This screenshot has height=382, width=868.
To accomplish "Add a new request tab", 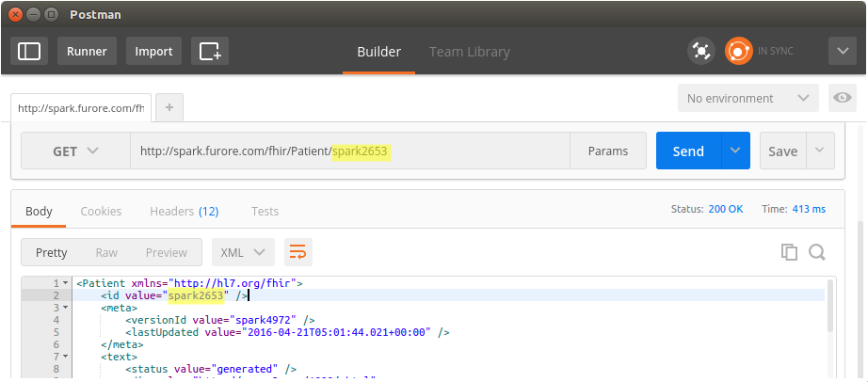I will tap(169, 107).
